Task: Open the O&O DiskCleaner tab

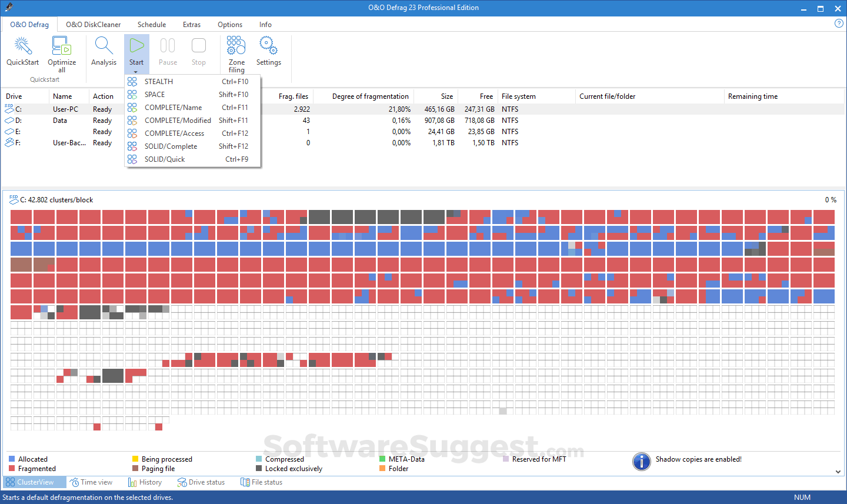Action: (x=92, y=24)
